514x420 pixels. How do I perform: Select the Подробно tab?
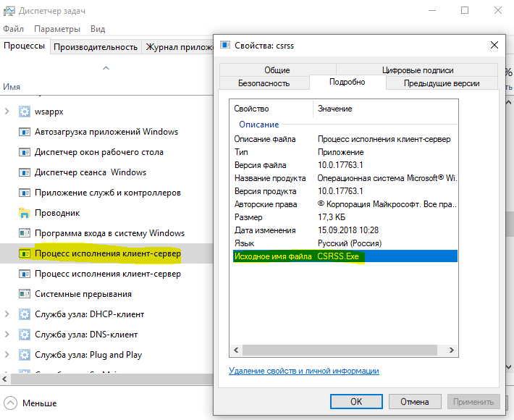point(347,82)
